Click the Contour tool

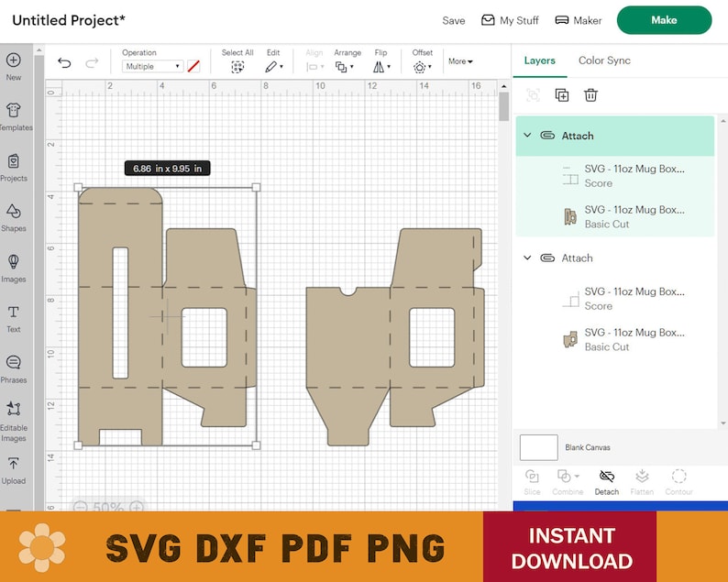point(678,482)
